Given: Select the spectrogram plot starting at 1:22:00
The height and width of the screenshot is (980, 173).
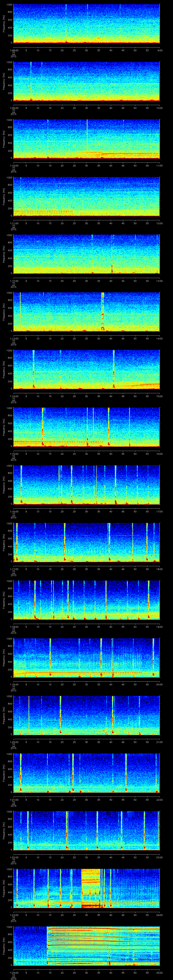Looking at the screenshot, I should [86, 831].
